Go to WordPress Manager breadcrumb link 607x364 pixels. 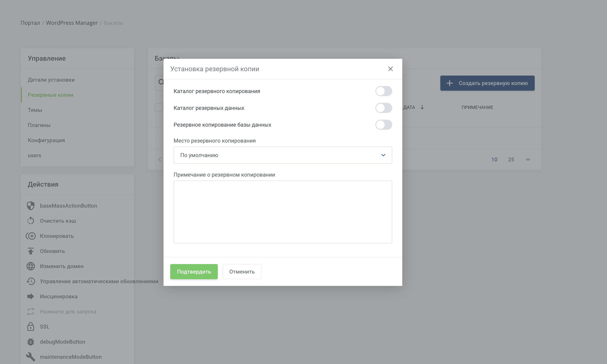click(x=72, y=23)
